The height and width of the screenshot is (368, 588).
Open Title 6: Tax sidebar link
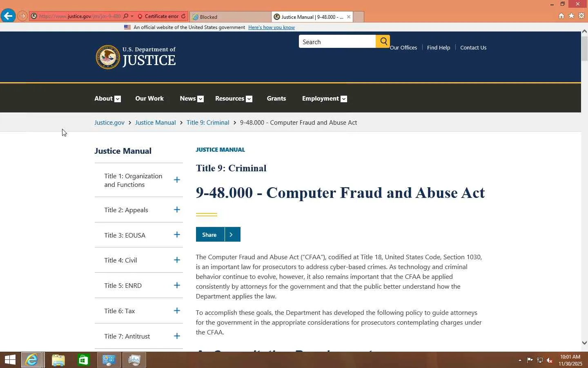120,311
